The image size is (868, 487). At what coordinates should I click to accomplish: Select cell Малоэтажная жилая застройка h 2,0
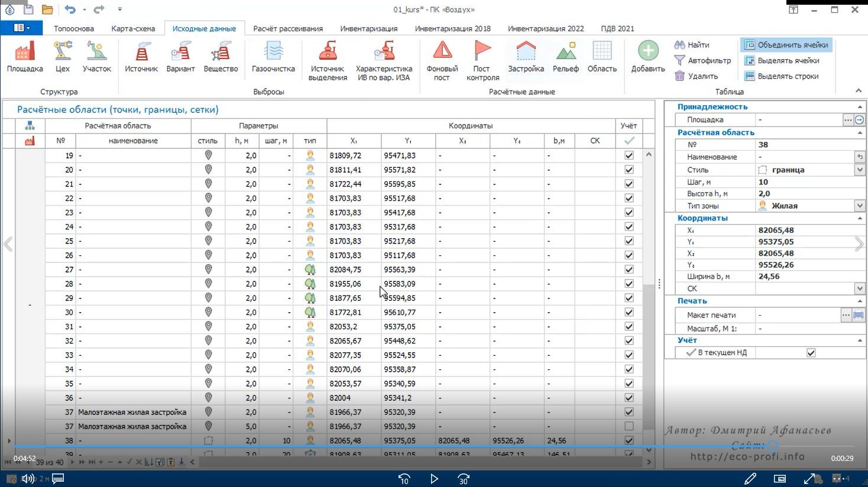[x=133, y=412]
